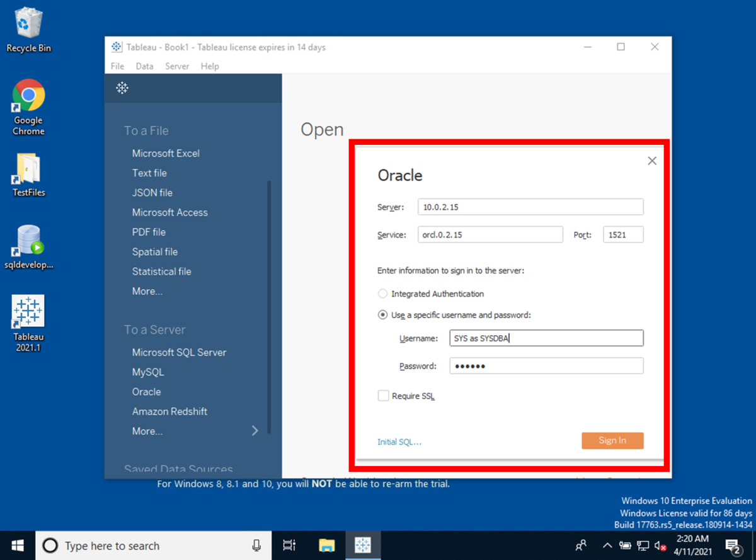
Task: Connect to Microsoft Excel file
Action: pos(166,153)
